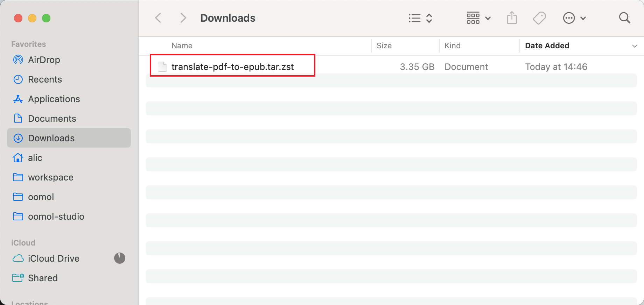
Task: Click the document icon of the tar.zst file
Action: (162, 67)
